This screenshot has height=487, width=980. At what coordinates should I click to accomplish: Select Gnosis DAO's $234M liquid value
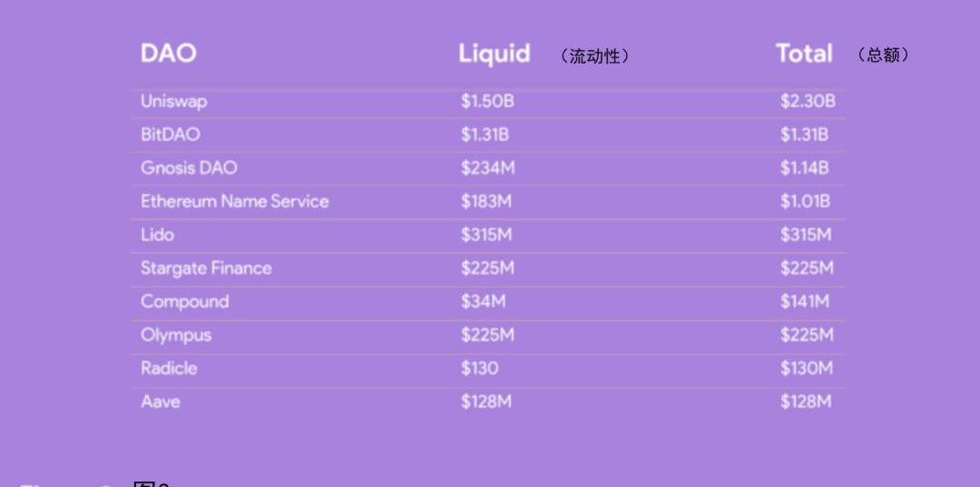[x=487, y=168]
